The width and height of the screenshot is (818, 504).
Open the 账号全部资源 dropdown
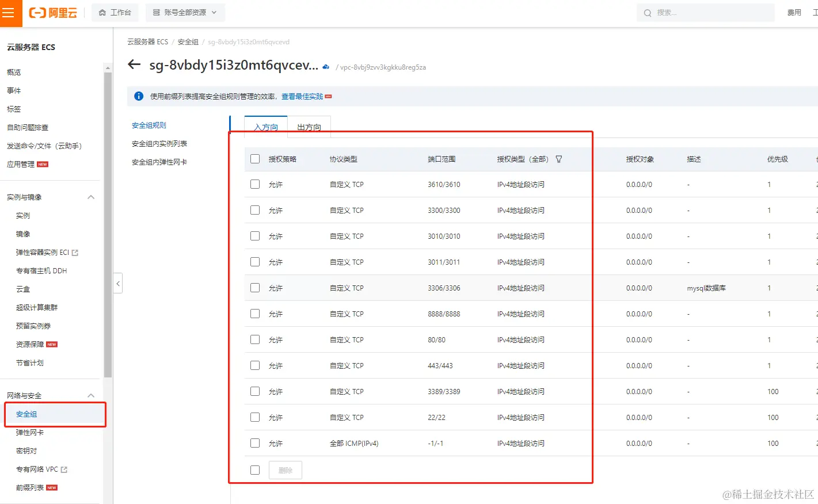point(185,13)
